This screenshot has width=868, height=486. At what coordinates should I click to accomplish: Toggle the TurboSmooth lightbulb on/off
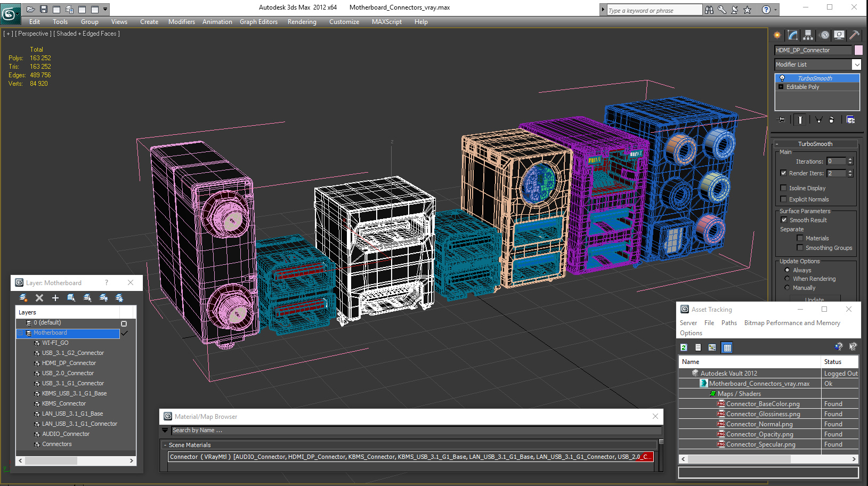782,78
